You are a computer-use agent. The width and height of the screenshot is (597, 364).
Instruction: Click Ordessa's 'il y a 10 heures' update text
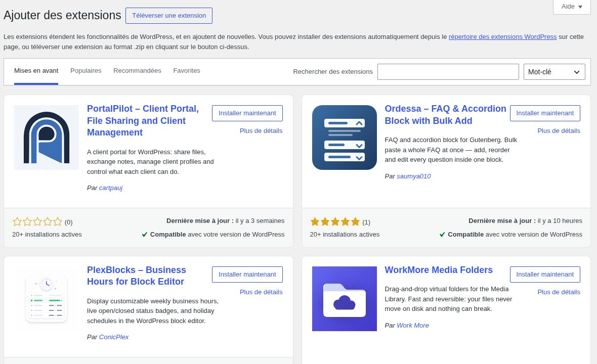[x=560, y=221]
